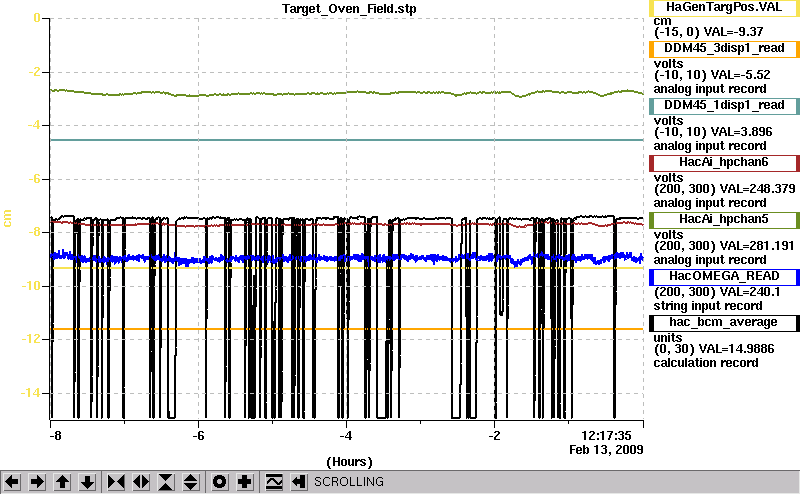The height and width of the screenshot is (494, 800).
Task: Click the SCROLLING status text
Action: (x=349, y=482)
